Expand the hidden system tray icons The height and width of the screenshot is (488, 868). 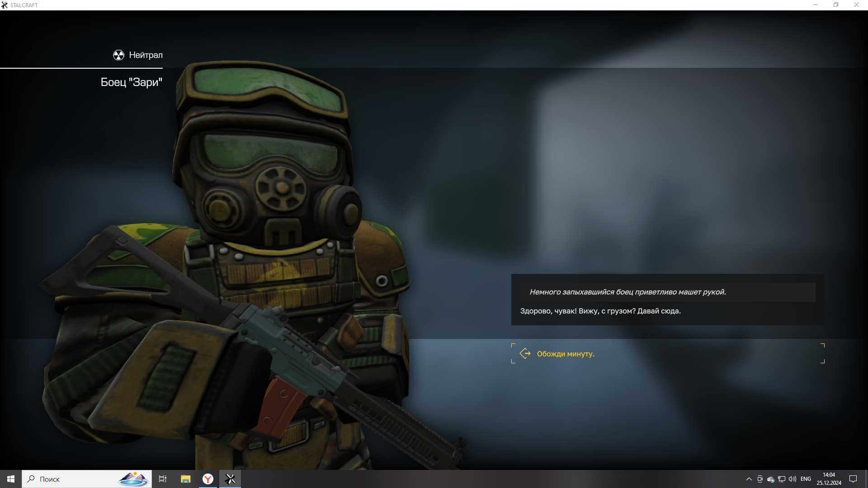pos(749,479)
